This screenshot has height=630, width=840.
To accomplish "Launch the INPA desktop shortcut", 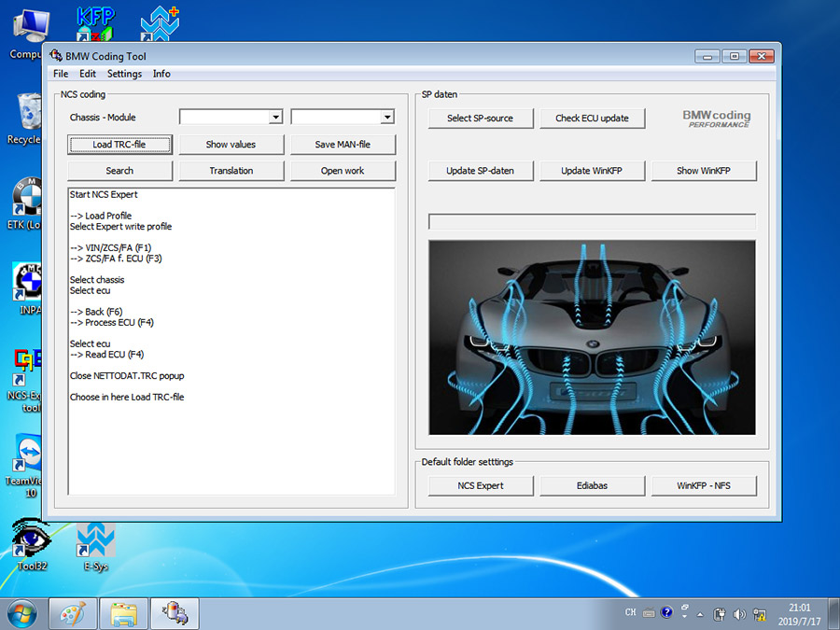I will coord(27,288).
